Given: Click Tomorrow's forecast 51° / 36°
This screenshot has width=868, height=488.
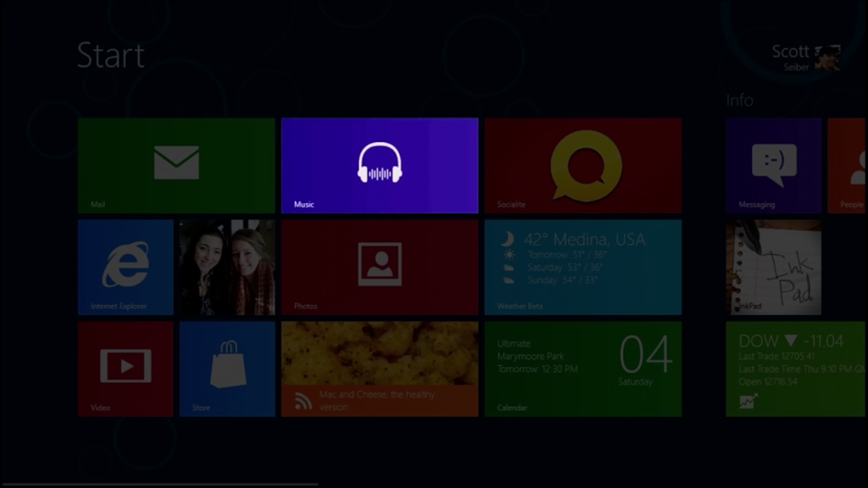Looking at the screenshot, I should point(567,254).
